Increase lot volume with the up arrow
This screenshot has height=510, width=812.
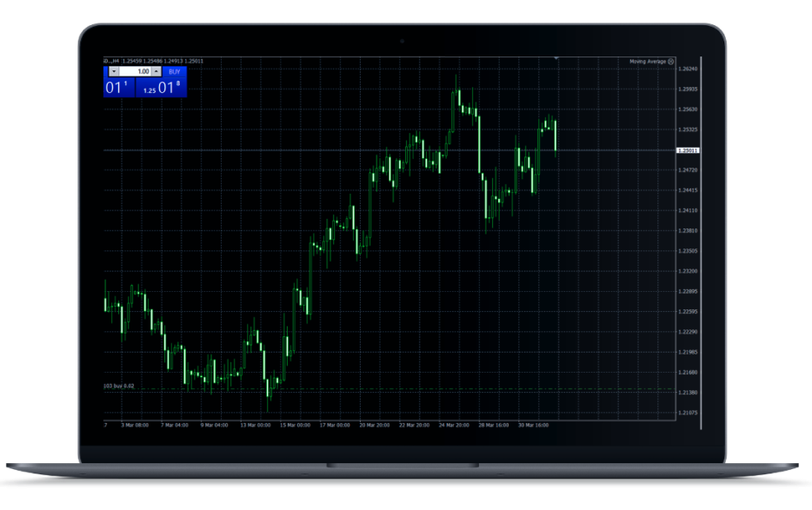(x=156, y=71)
